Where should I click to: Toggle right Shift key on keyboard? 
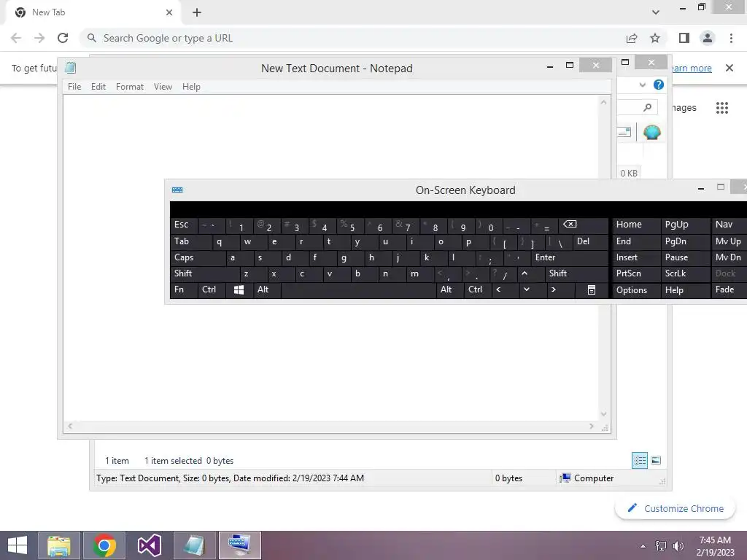pos(576,273)
